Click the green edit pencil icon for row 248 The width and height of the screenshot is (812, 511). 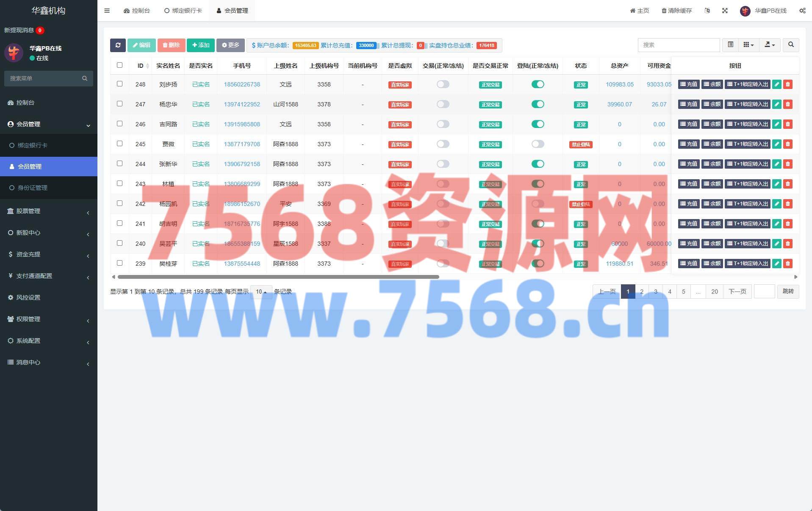(776, 84)
